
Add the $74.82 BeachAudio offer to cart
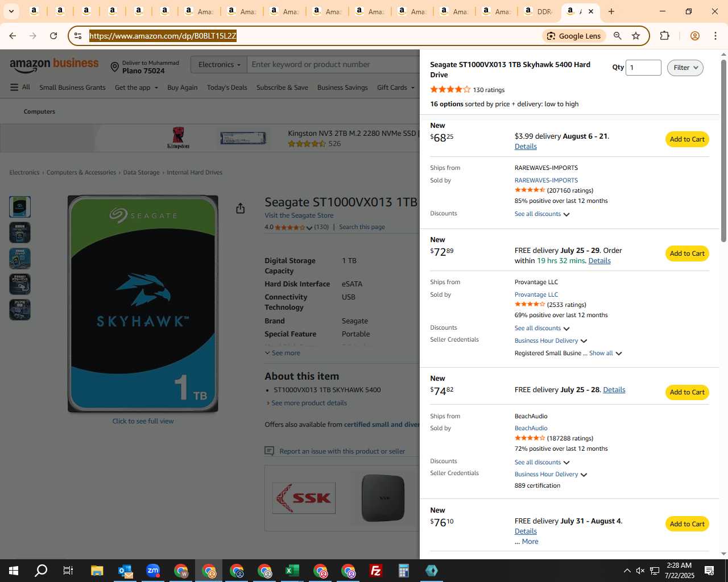pyautogui.click(x=687, y=392)
